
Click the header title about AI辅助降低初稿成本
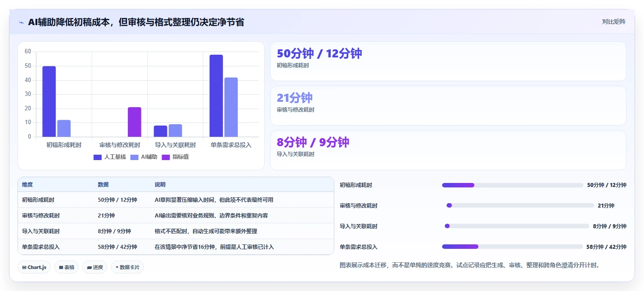[136, 22]
